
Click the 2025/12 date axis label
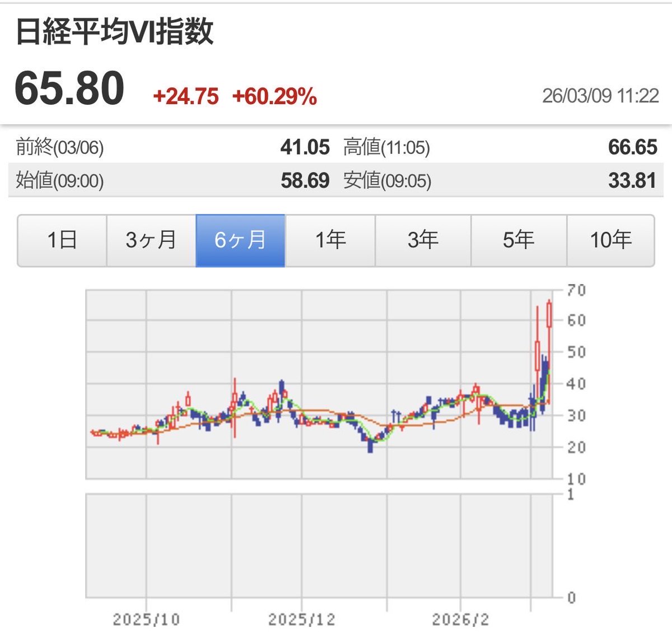[x=302, y=620]
